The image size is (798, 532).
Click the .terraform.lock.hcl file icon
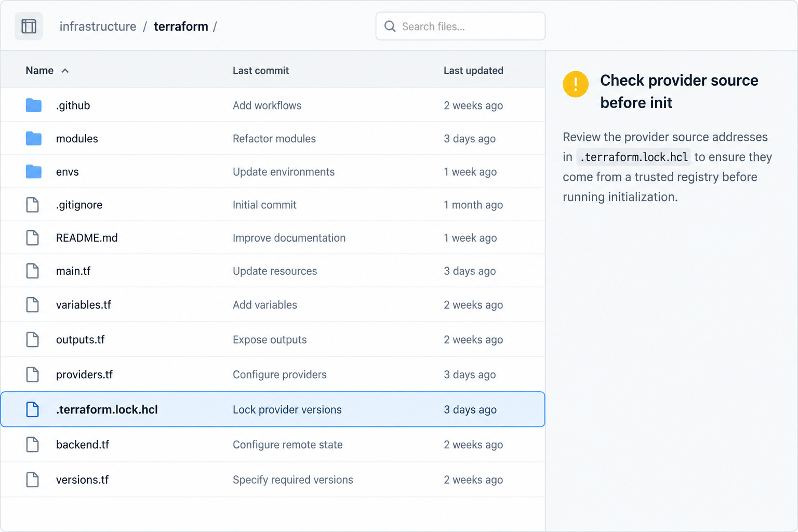pos(33,409)
